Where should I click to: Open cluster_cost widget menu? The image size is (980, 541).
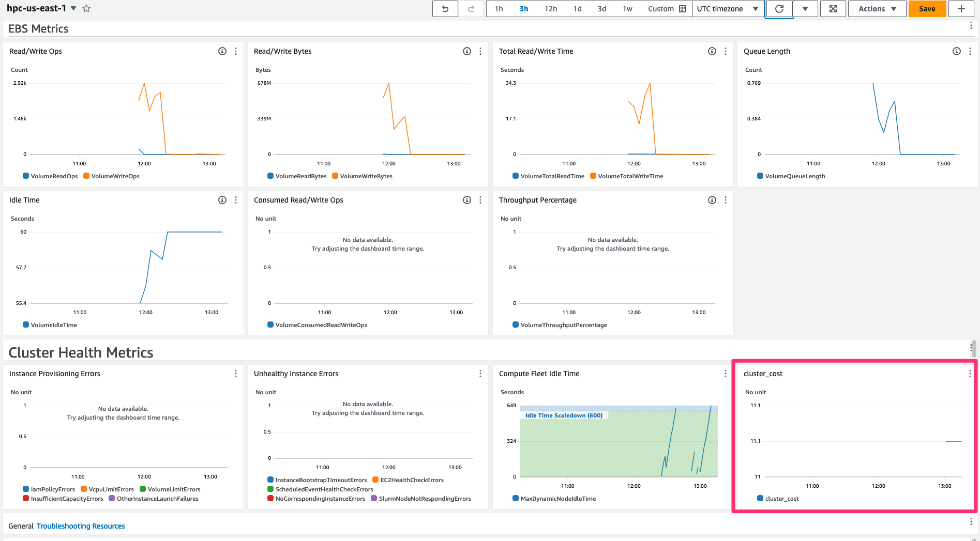(970, 374)
